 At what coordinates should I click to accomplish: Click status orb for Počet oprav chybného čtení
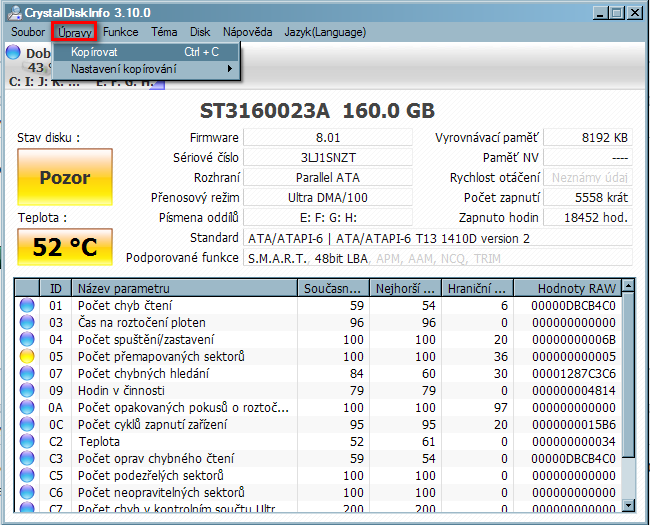(27, 458)
